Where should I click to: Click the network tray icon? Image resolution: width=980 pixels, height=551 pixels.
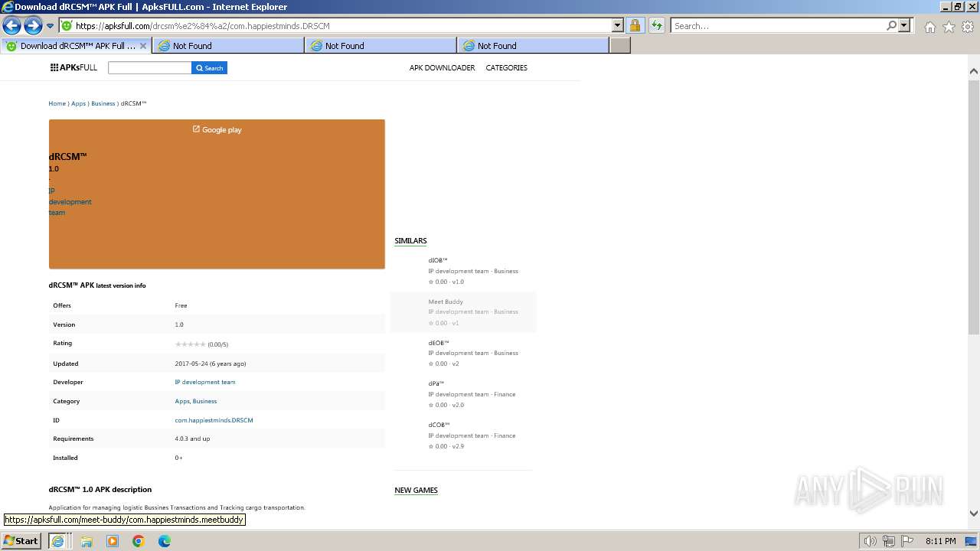click(x=889, y=541)
